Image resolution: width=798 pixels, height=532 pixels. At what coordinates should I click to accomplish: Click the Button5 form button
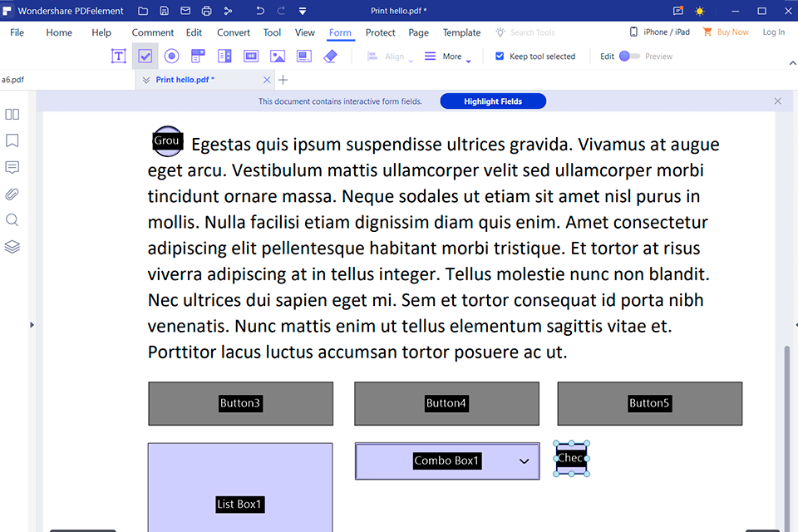point(650,404)
